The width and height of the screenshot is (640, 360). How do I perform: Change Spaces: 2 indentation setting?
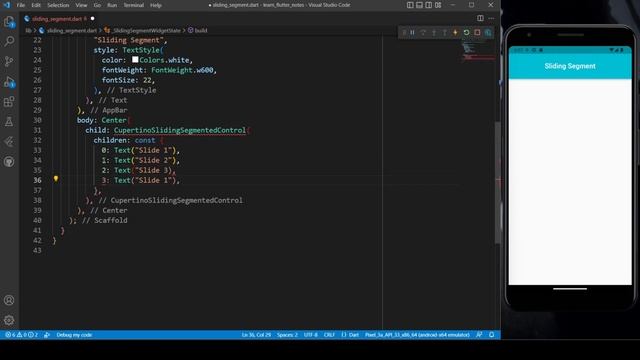tap(287, 335)
